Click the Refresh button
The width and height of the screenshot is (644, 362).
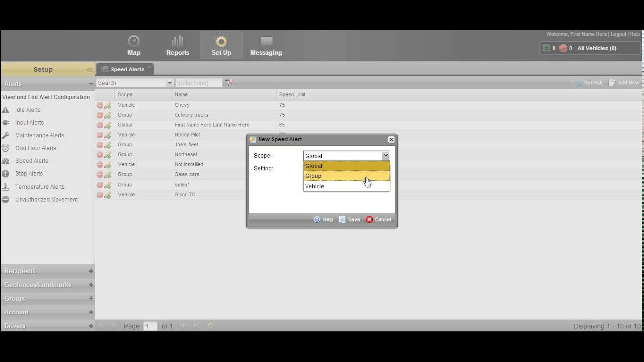pos(589,83)
